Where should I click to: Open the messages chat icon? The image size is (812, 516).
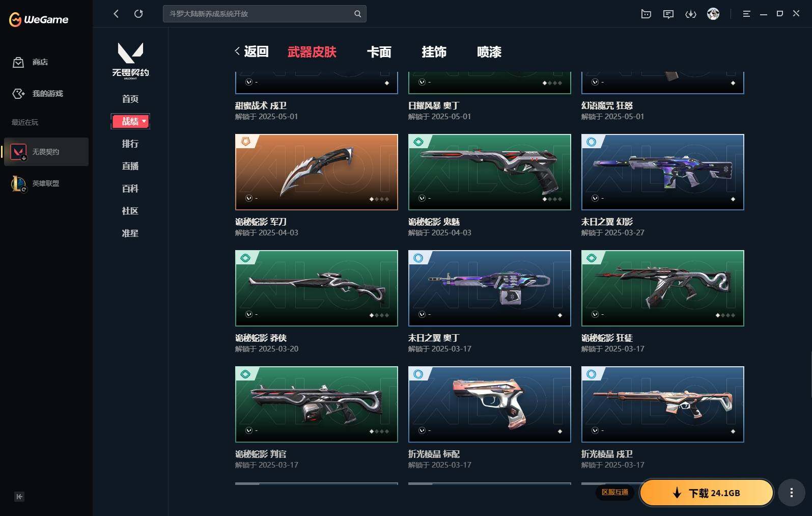point(668,14)
